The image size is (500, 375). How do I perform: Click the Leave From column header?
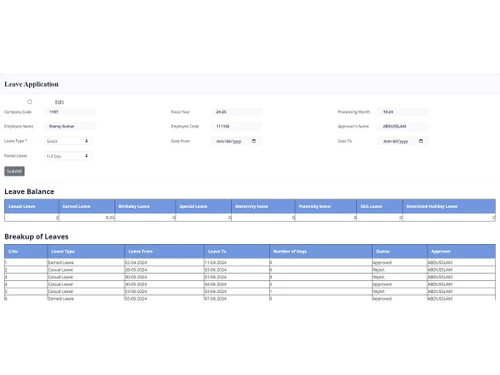164,251
